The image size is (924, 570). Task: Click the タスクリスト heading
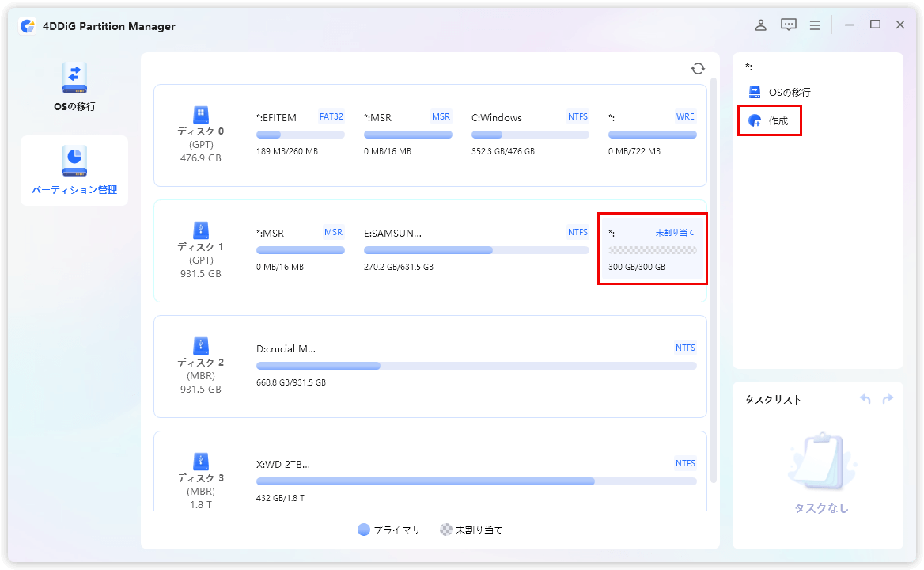pos(773,400)
